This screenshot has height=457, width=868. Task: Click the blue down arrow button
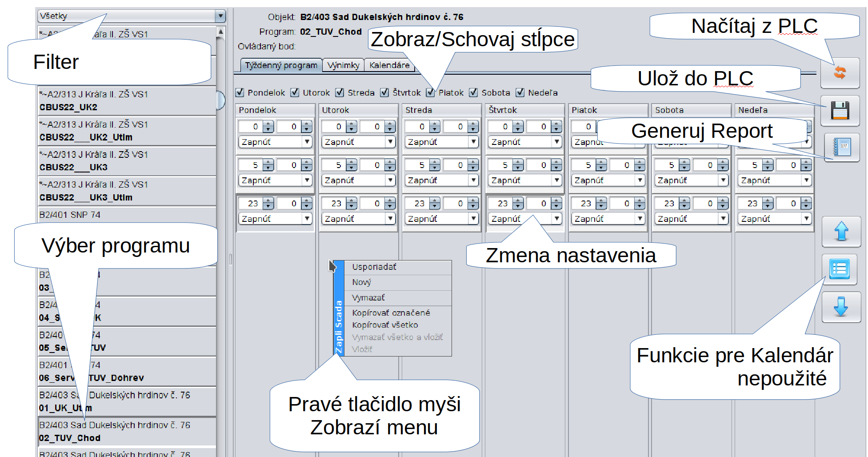click(x=841, y=307)
